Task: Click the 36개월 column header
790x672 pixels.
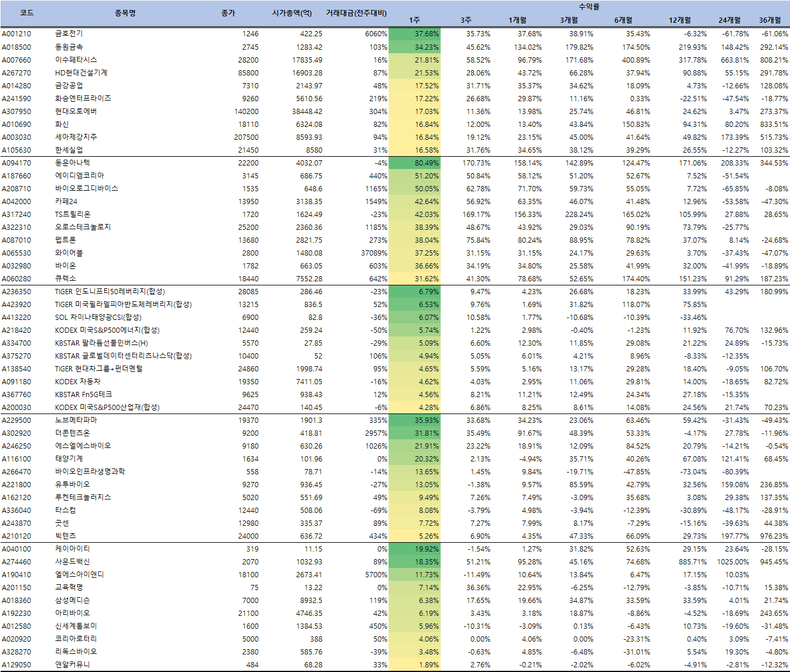Action: pyautogui.click(x=770, y=20)
